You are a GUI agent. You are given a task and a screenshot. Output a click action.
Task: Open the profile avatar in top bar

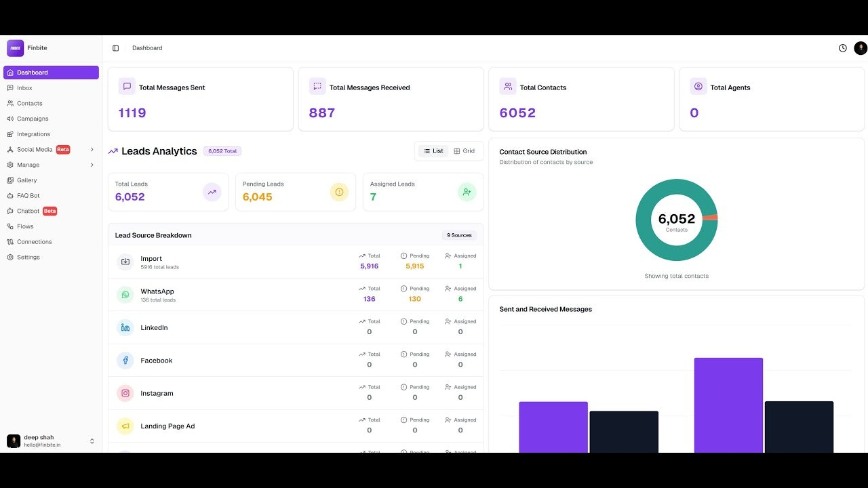click(x=861, y=48)
